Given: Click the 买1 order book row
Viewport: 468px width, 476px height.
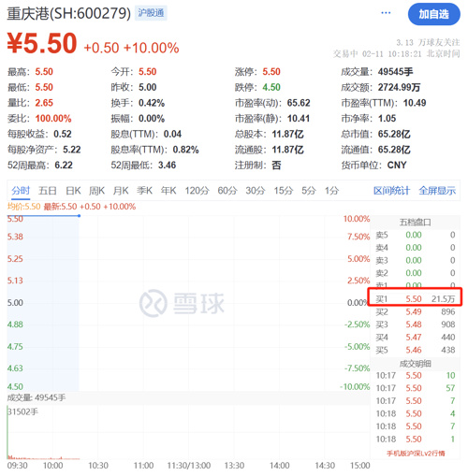Looking at the screenshot, I should (x=415, y=299).
